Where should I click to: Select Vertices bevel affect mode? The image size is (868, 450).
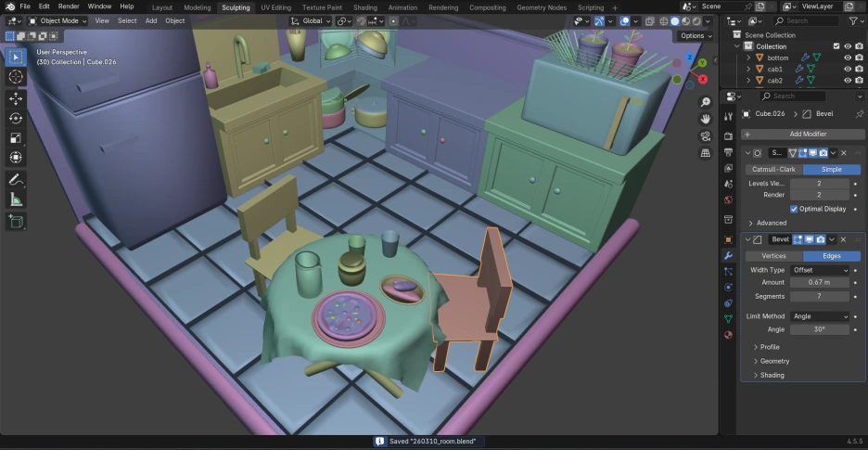click(773, 256)
